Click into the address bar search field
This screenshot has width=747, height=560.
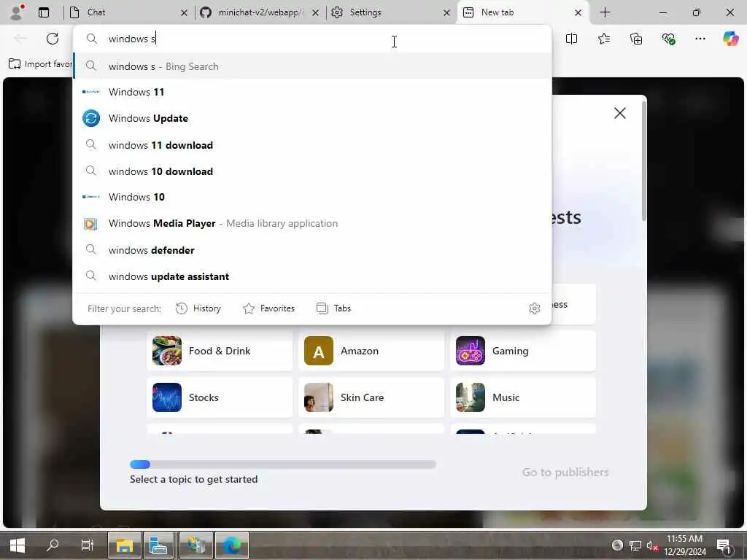[x=312, y=39]
